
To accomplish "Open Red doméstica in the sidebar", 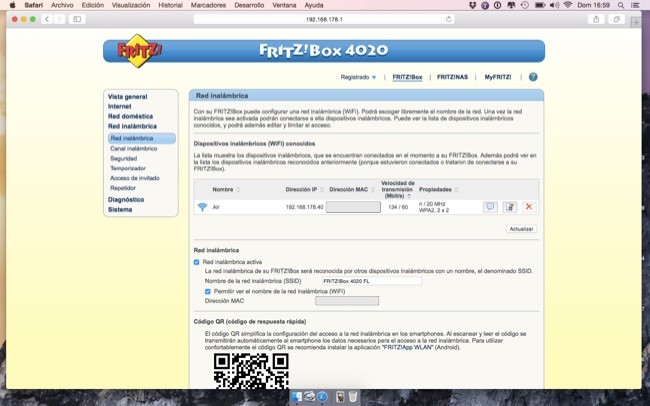I will 131,117.
